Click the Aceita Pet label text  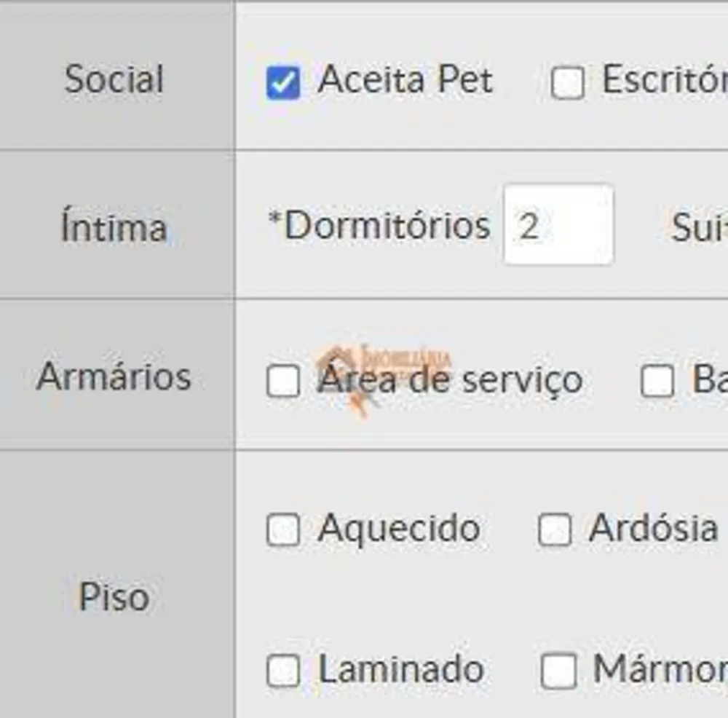click(405, 79)
